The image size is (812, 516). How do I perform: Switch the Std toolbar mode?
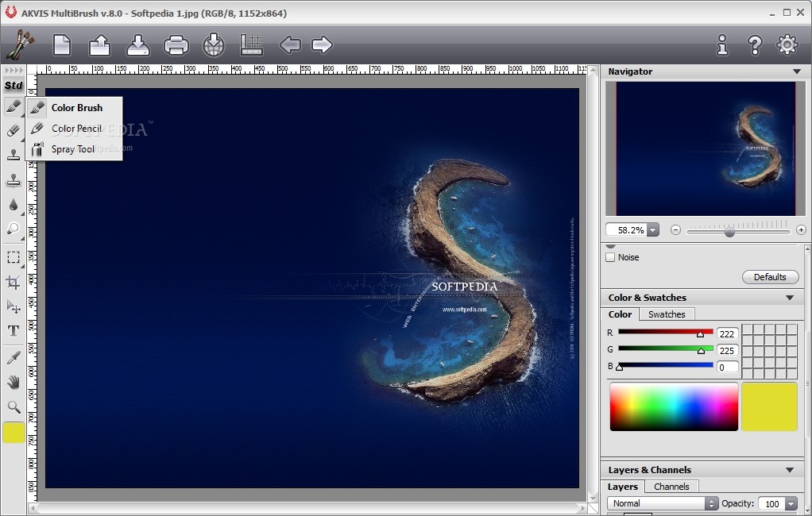click(x=14, y=86)
